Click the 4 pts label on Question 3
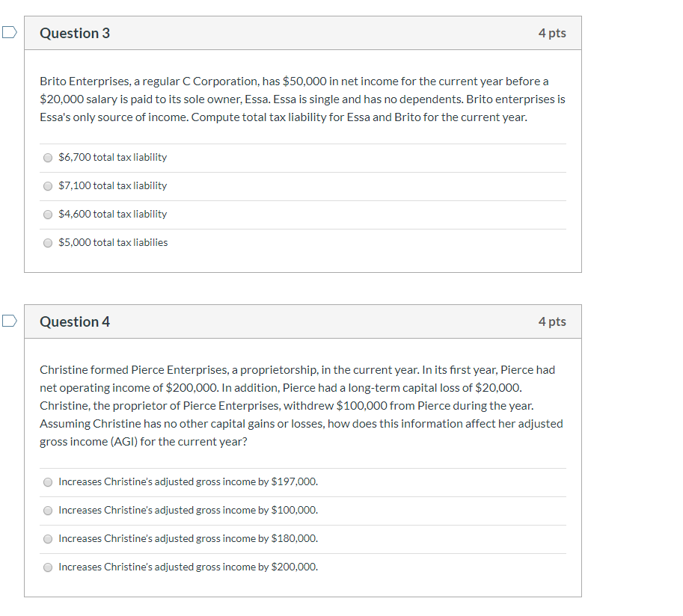This screenshot has width=683, height=616. coord(552,33)
